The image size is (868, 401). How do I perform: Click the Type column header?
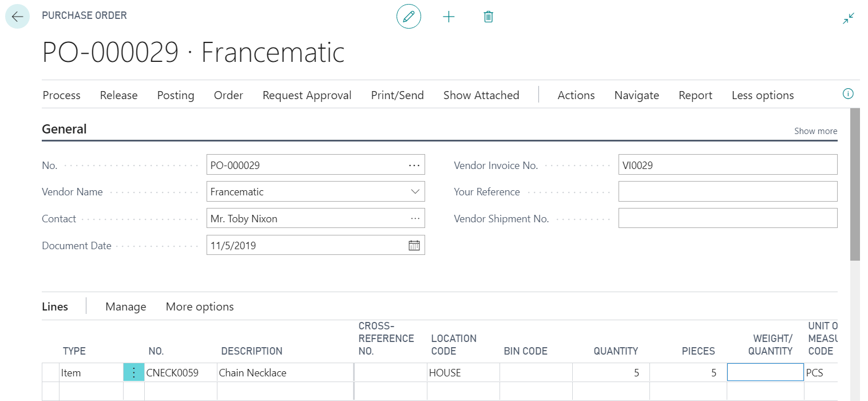click(74, 351)
